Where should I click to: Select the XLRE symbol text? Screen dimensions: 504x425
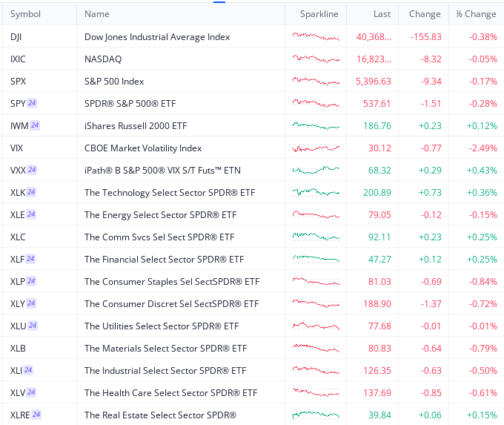20,415
